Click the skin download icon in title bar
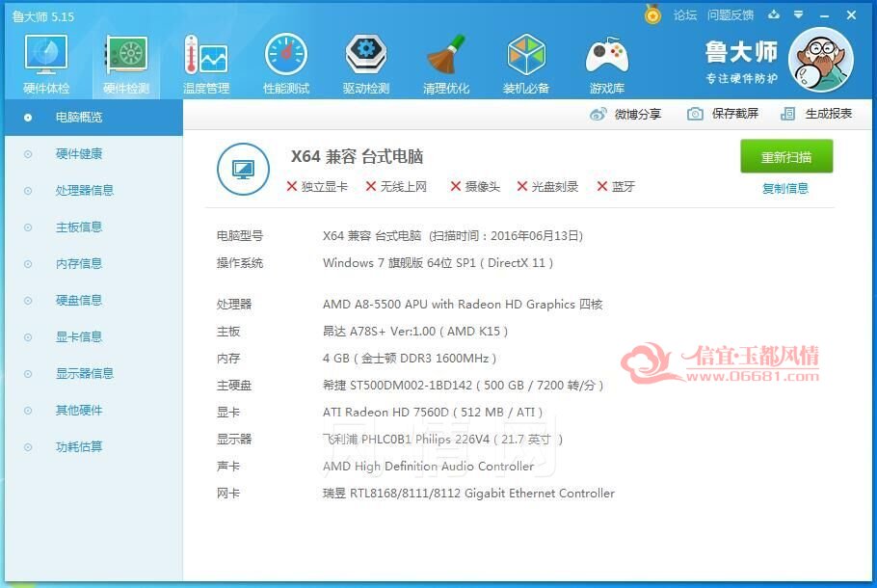Viewport: 877px width, 588px height. [x=774, y=15]
